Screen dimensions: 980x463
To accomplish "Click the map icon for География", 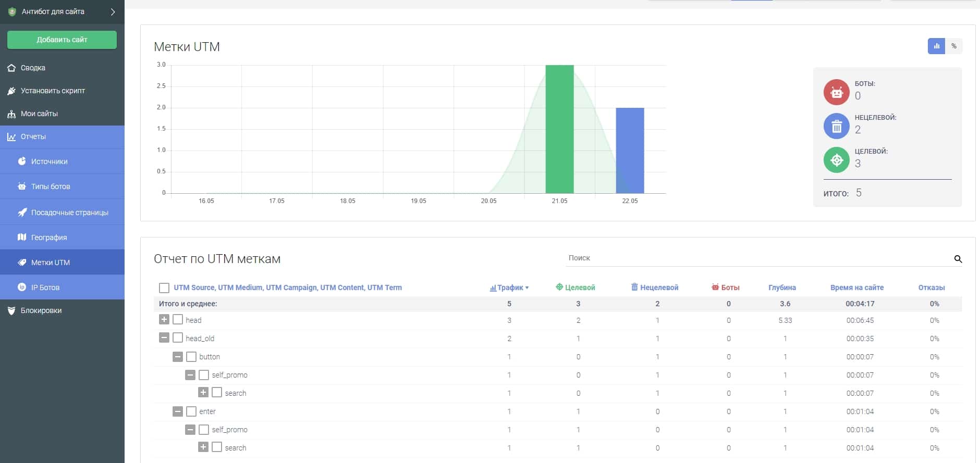I will (x=22, y=237).
